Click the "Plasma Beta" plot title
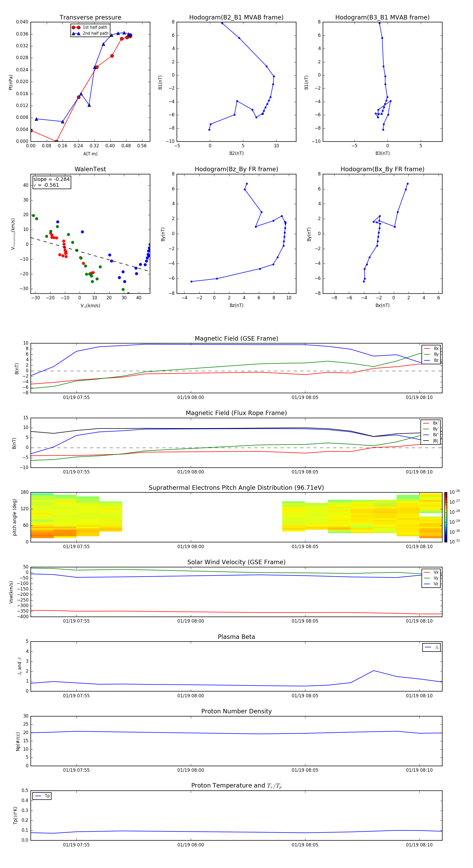The image size is (473, 868). tap(236, 637)
